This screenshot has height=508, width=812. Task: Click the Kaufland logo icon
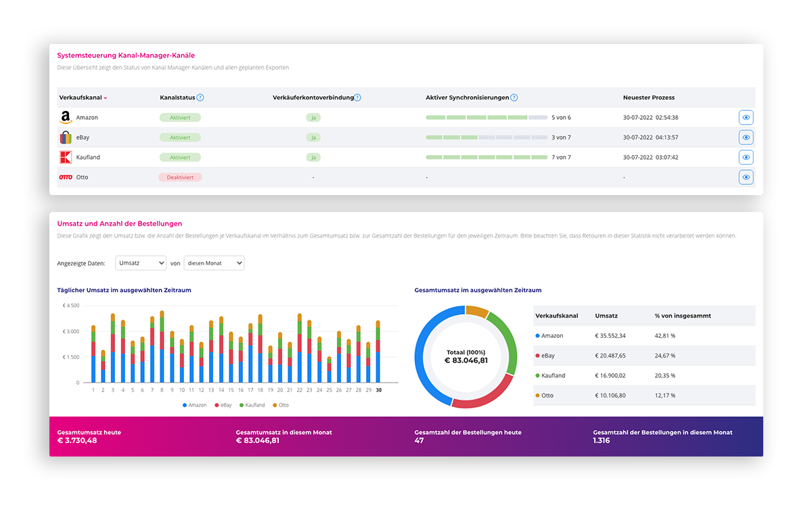[66, 157]
